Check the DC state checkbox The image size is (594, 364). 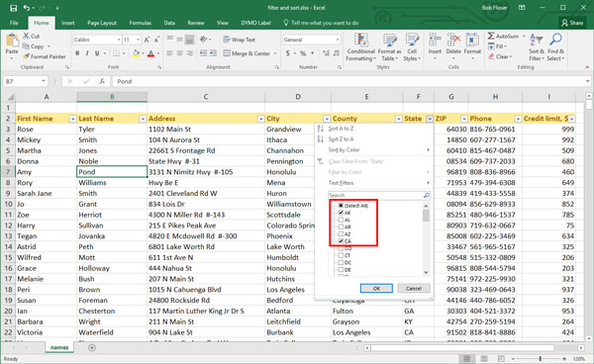click(341, 262)
